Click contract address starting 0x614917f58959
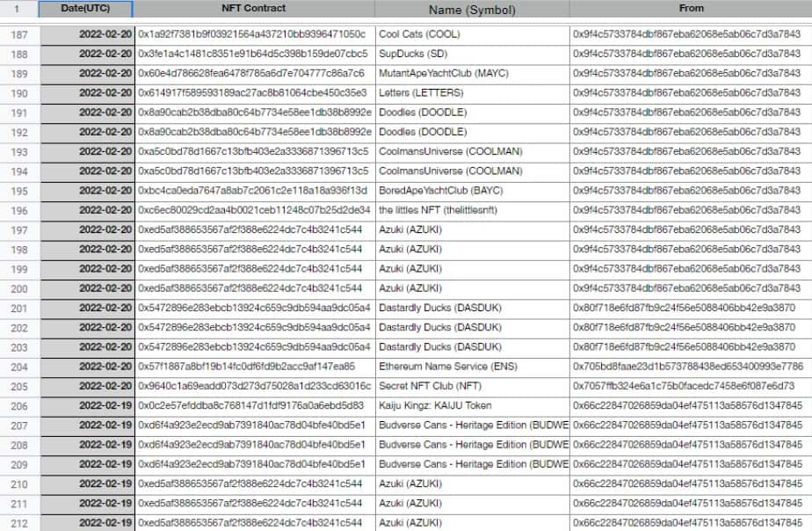Viewport: 812px width, 531px height. pos(254,93)
